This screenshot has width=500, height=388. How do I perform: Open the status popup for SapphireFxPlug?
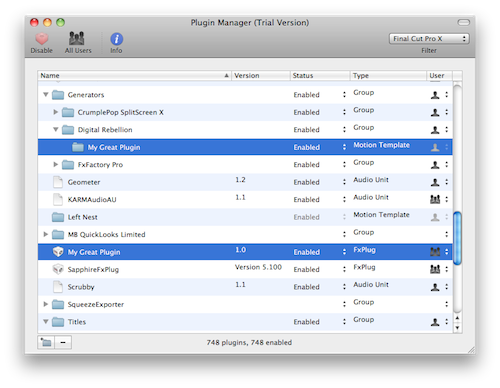point(344,269)
